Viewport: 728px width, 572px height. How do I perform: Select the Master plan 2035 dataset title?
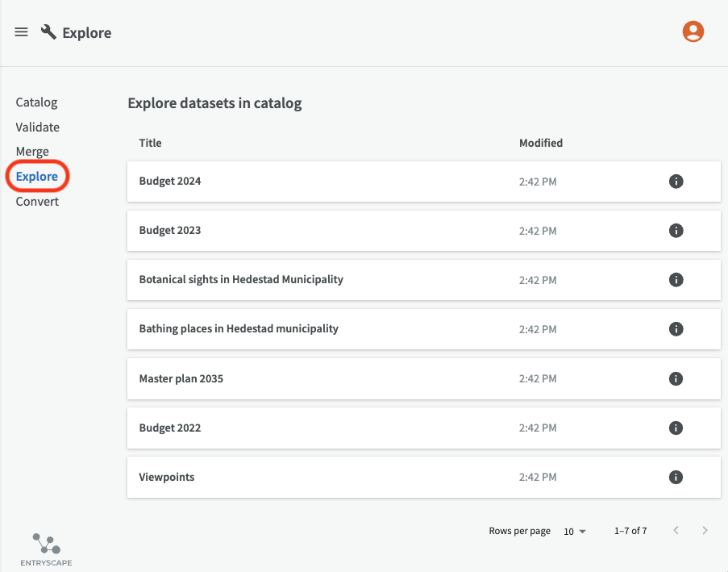181,378
